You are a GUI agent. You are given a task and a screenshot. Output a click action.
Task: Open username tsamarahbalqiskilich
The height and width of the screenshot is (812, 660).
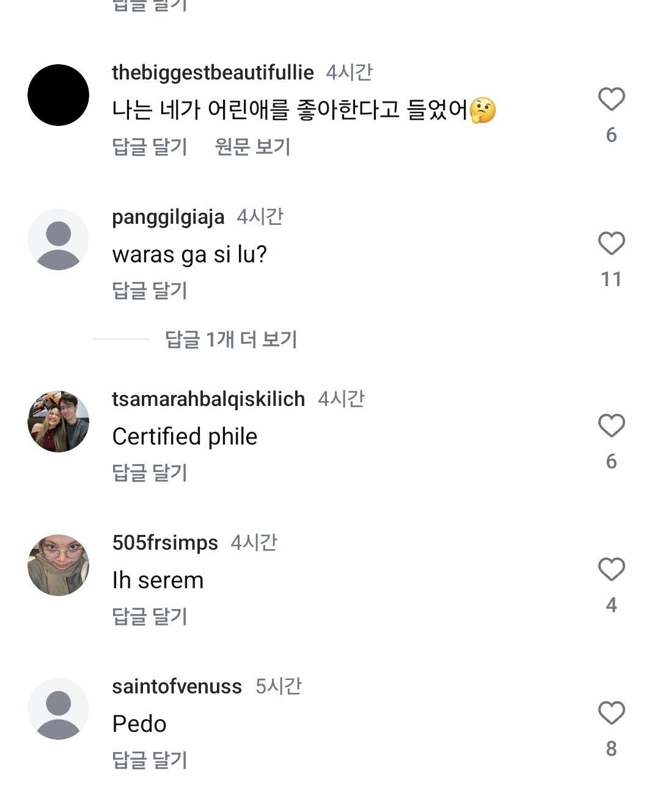coord(208,399)
